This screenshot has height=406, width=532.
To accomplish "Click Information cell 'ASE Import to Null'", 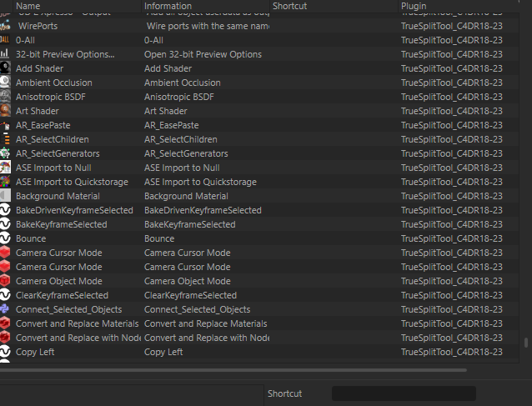I will (182, 168).
